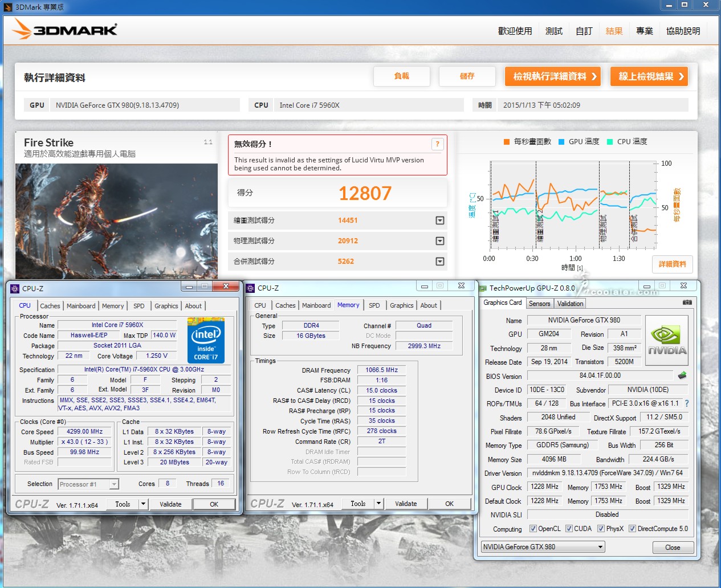
Task: Click the Memory-tab CPU-Z window's title bar icon
Action: tap(250, 288)
